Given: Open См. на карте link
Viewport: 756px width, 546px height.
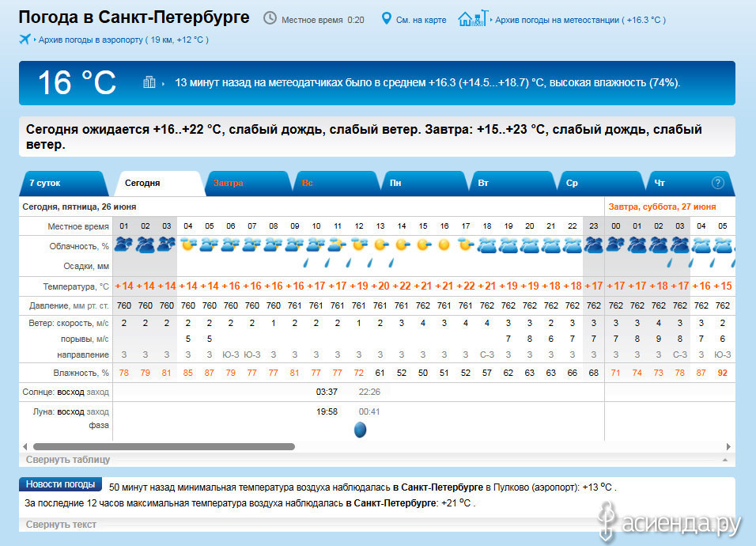Looking at the screenshot, I should click(421, 21).
